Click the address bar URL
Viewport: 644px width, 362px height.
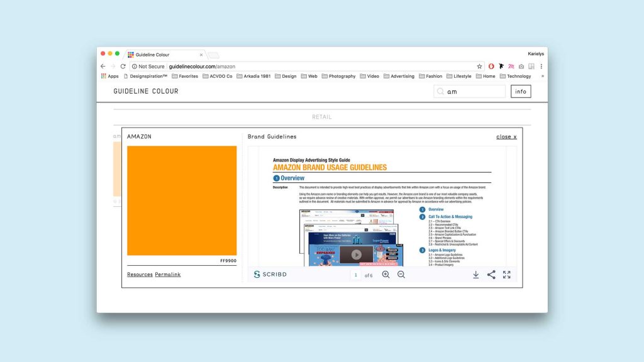[x=202, y=67]
